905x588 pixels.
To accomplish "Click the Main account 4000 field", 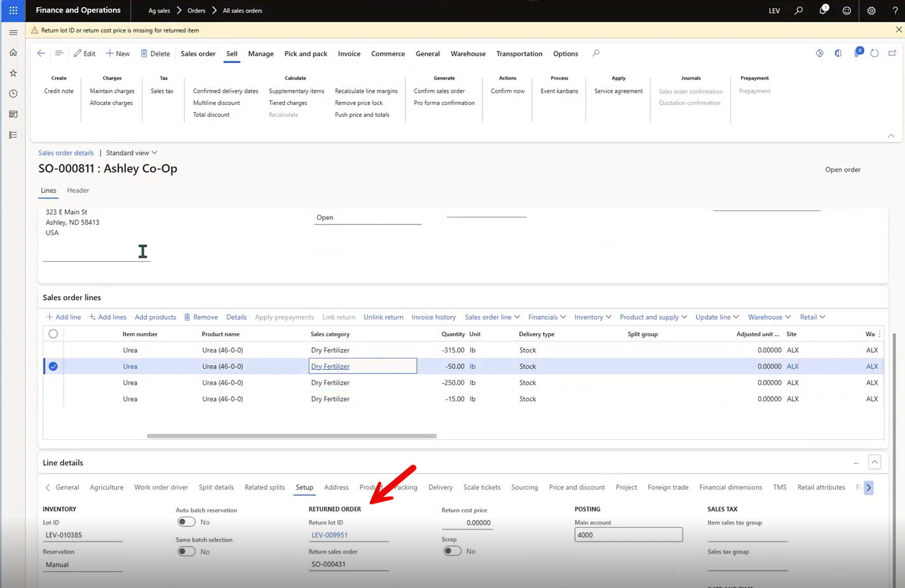I will click(629, 535).
